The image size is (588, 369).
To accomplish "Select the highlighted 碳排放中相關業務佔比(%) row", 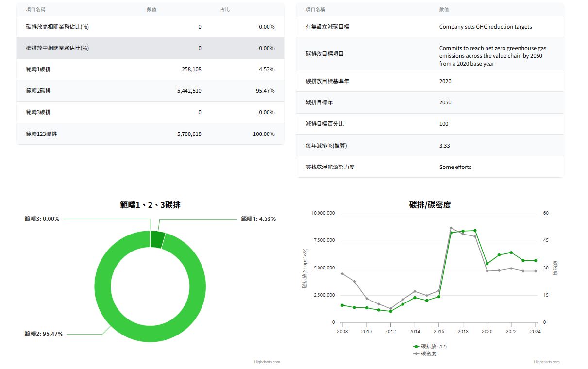I will tap(150, 48).
